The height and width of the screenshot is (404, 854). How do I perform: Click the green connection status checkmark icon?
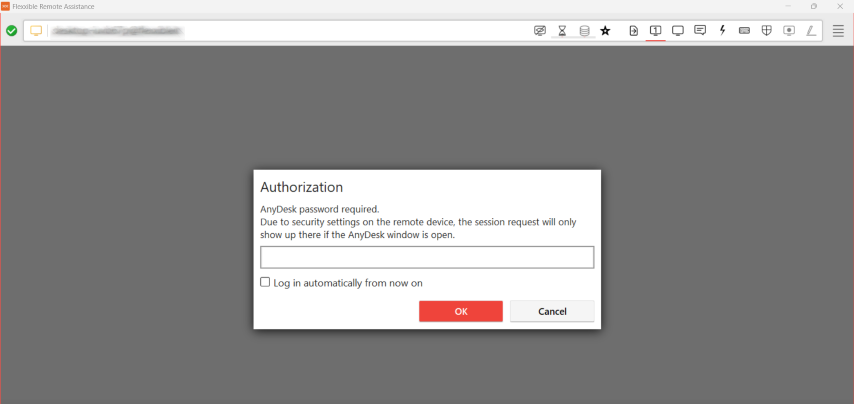pyautogui.click(x=11, y=31)
